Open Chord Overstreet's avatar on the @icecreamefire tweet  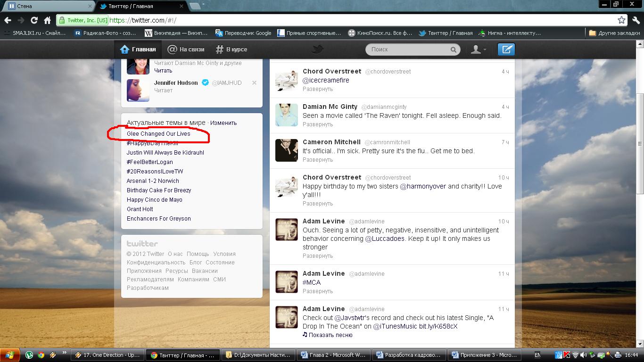[x=286, y=80]
